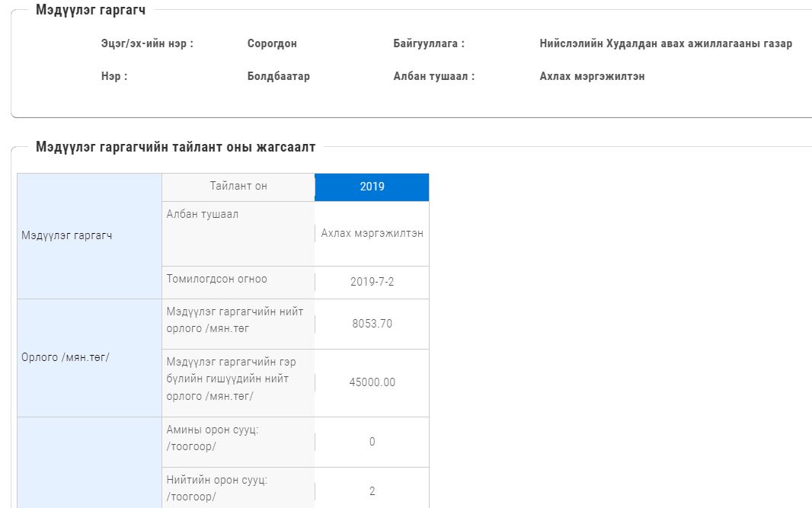
Task: Click family members total income row label
Action: [x=238, y=383]
